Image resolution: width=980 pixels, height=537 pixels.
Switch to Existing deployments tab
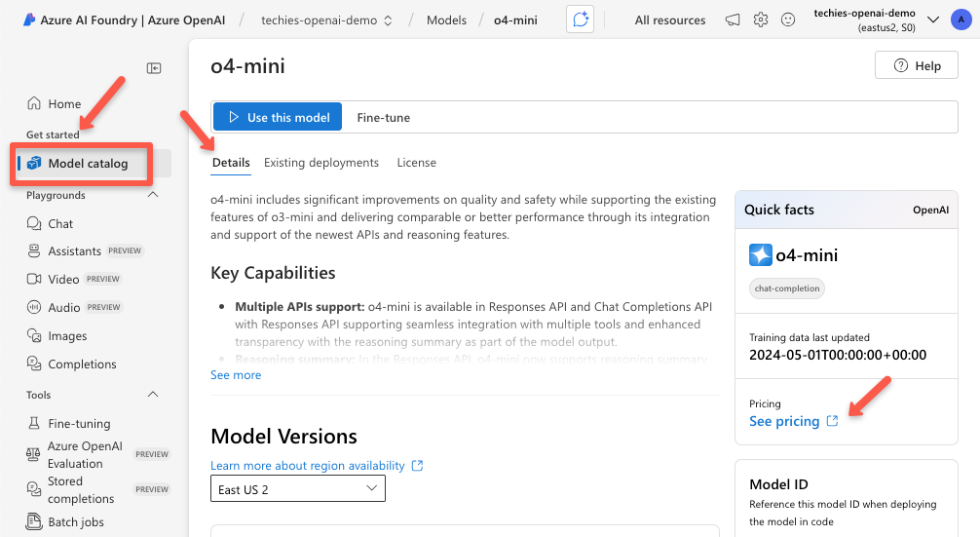[321, 163]
